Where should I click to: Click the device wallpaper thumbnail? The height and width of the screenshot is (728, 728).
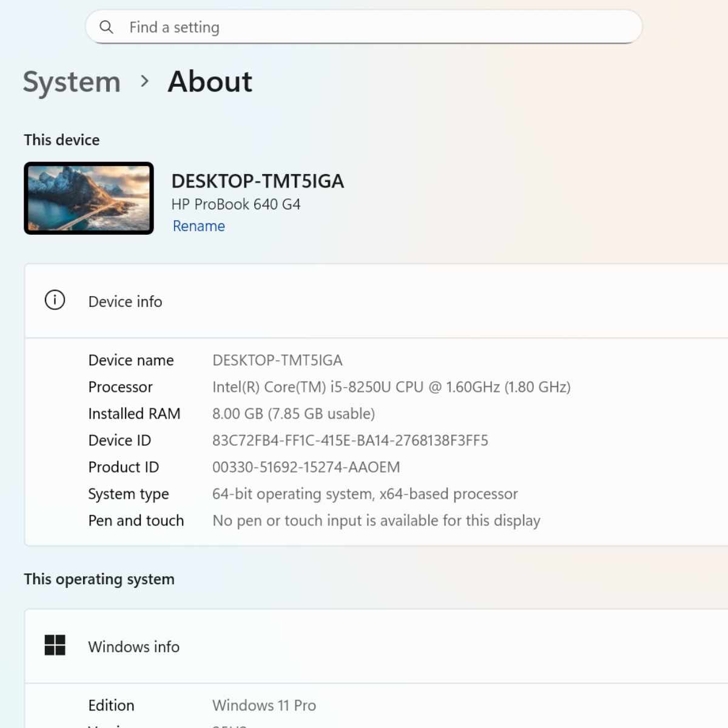[89, 198]
